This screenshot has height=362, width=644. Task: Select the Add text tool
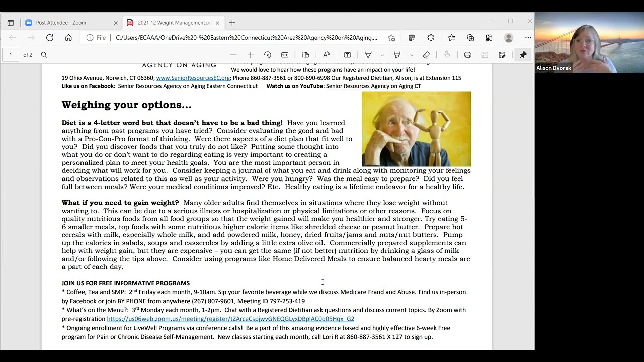pyautogui.click(x=347, y=55)
